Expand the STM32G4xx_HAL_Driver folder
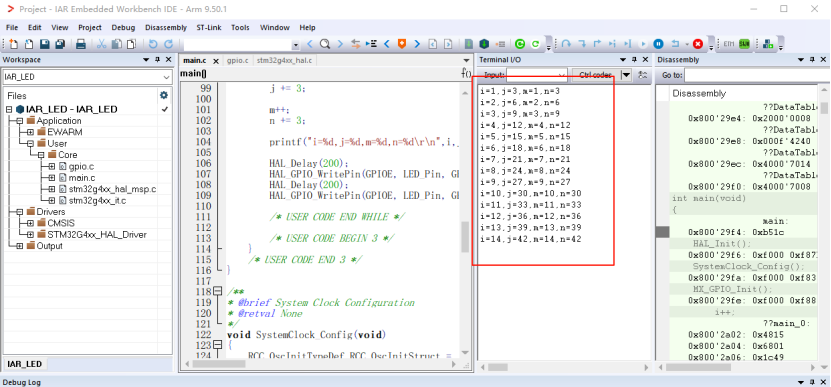The image size is (831, 387). tap(30, 234)
